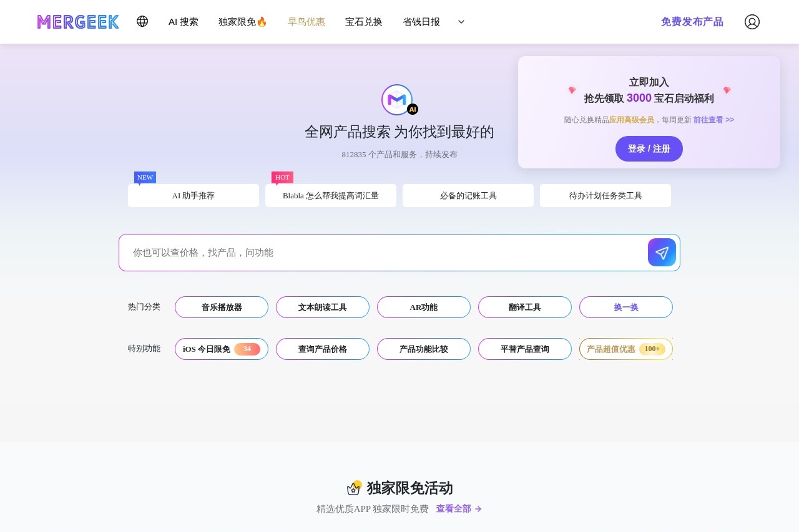Click the 前往查看 >> link
Screen dimensions: 799x532
coord(713,120)
